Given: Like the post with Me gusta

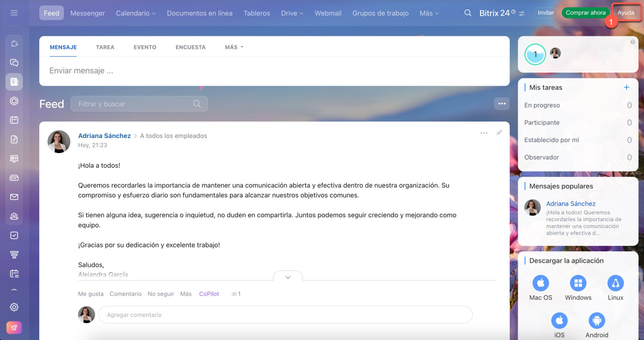Looking at the screenshot, I should click(x=91, y=294).
